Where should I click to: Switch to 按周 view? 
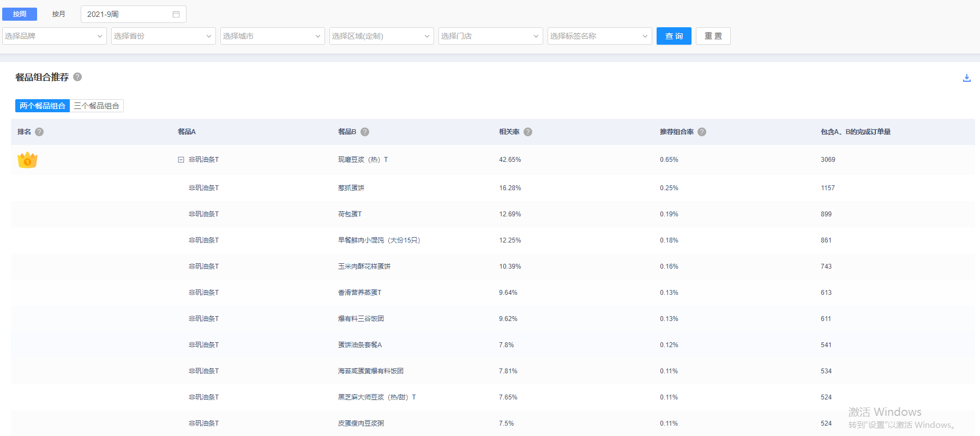(x=20, y=14)
